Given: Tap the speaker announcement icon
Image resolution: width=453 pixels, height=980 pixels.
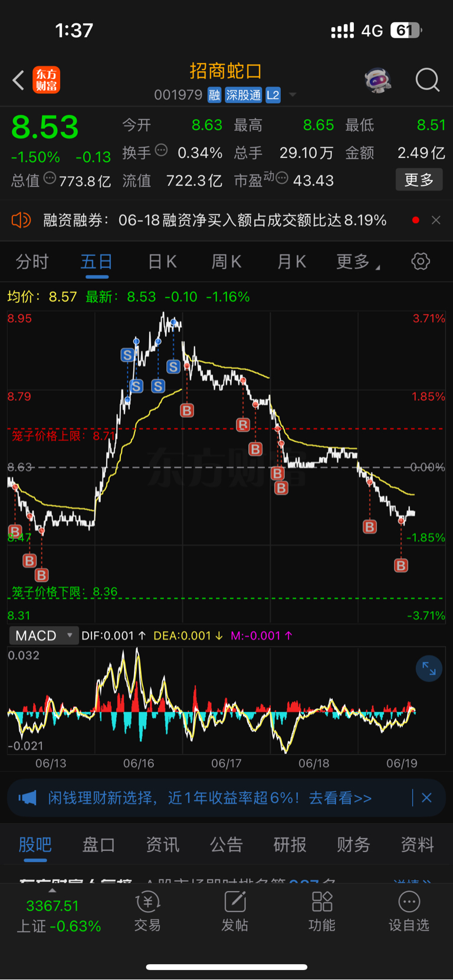Looking at the screenshot, I should pos(21,220).
